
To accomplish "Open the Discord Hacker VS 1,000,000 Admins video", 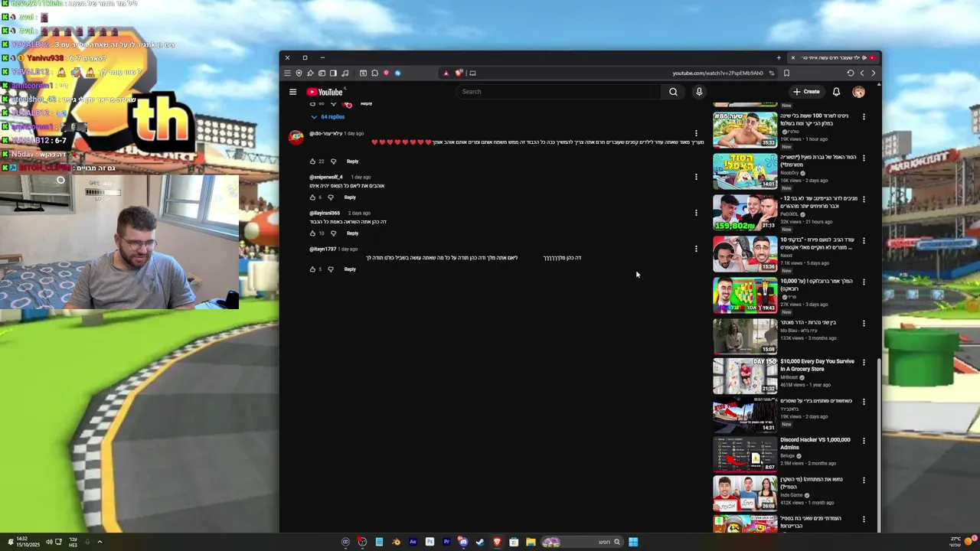I will pos(745,454).
